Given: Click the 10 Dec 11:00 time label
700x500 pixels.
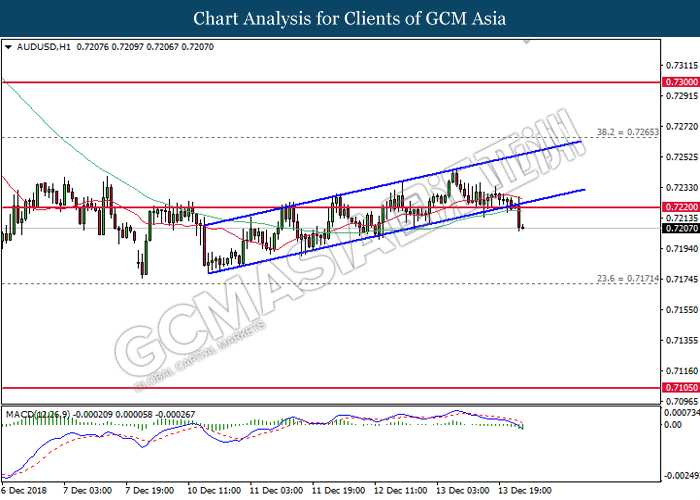Looking at the screenshot, I should click(214, 491).
